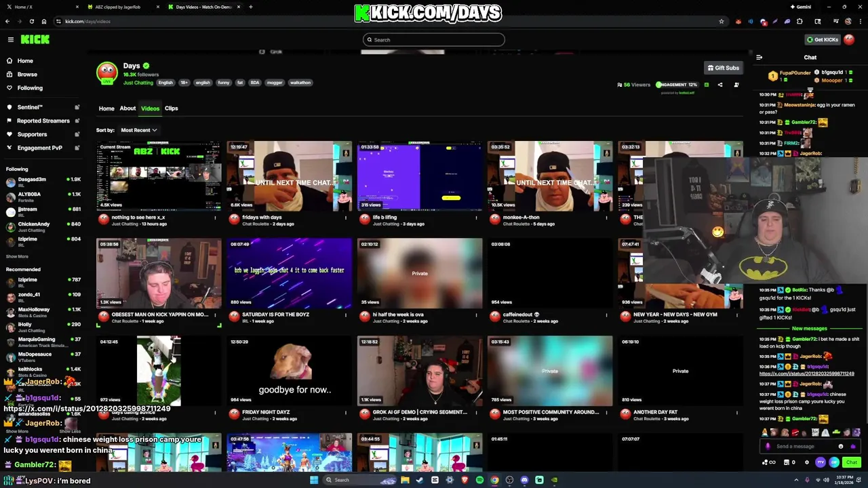Open browser home icon

coord(44,22)
